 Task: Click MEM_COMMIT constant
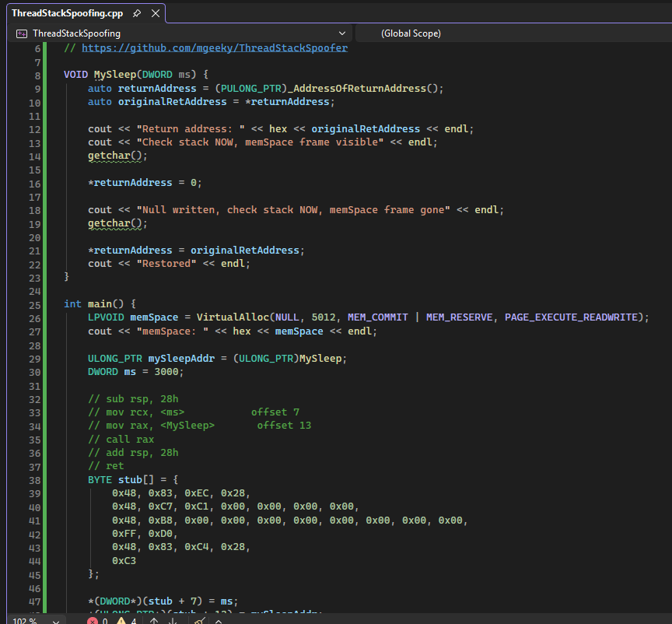pos(377,317)
